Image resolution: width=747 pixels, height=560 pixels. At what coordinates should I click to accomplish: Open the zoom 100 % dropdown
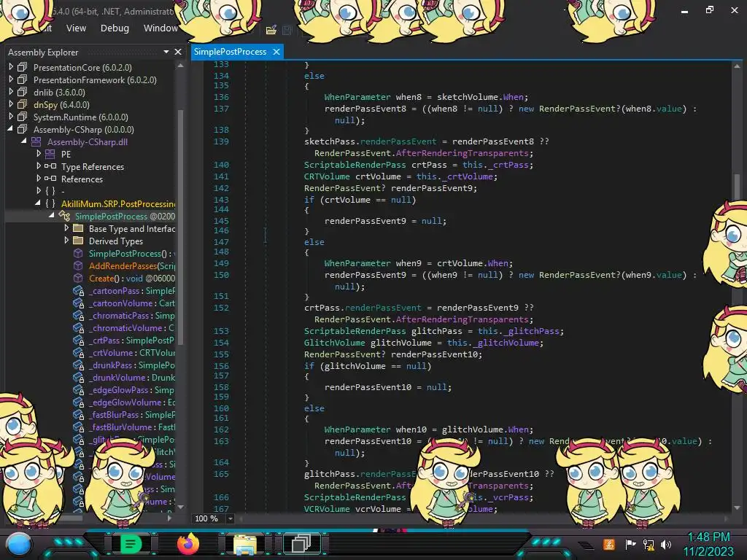(230, 518)
